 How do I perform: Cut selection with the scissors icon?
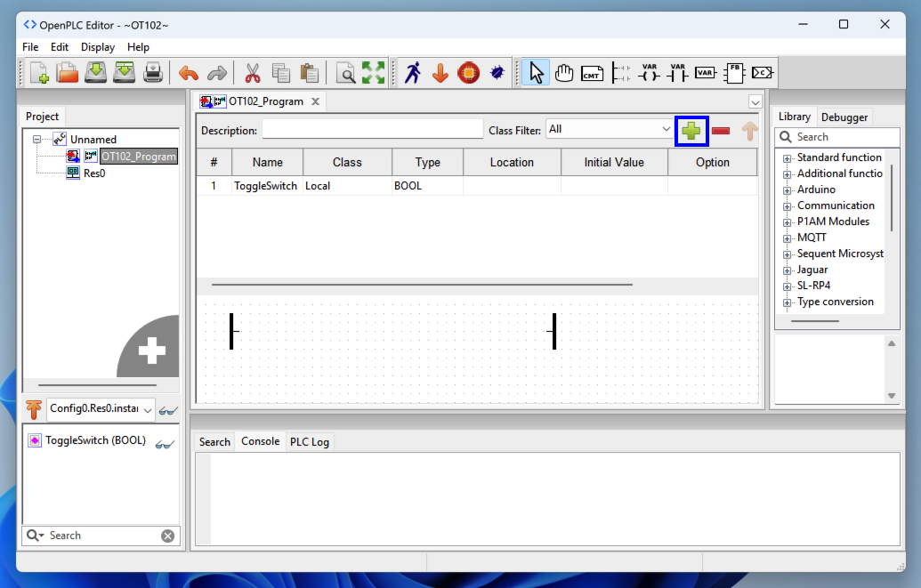(x=253, y=73)
